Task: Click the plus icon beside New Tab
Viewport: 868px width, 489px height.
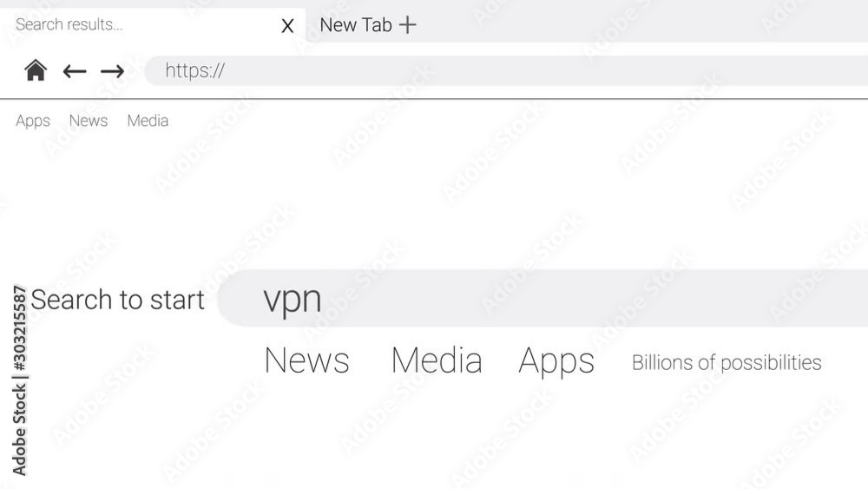Action: (407, 25)
